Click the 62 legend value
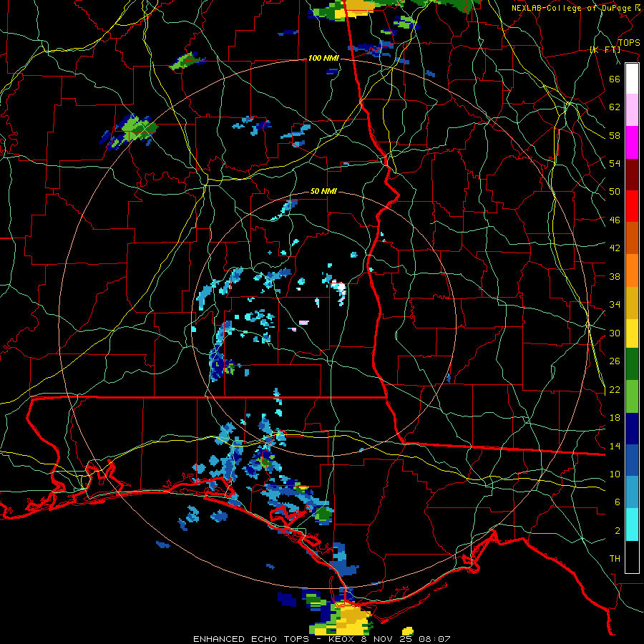Image resolution: width=644 pixels, height=644 pixels. (x=615, y=107)
